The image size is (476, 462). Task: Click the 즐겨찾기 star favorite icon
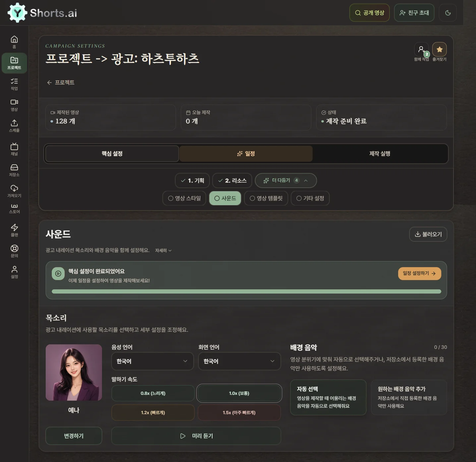[439, 49]
